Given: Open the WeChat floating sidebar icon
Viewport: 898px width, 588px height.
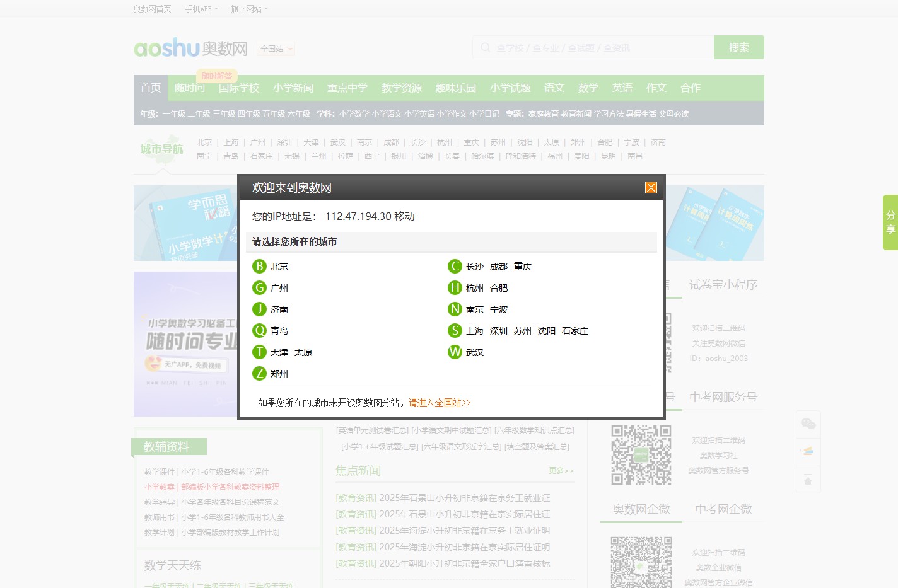Looking at the screenshot, I should pyautogui.click(x=808, y=424).
